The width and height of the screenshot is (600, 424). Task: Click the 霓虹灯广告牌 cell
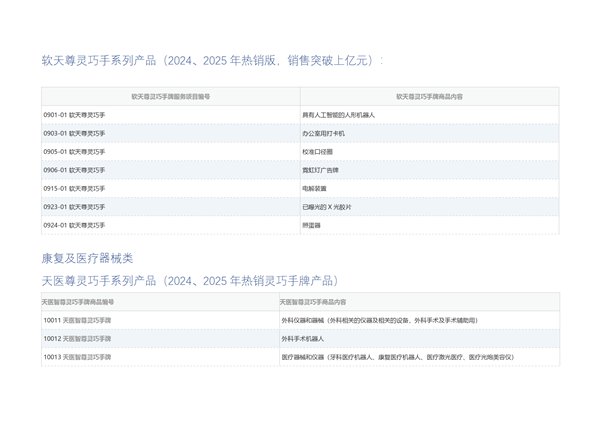321,170
